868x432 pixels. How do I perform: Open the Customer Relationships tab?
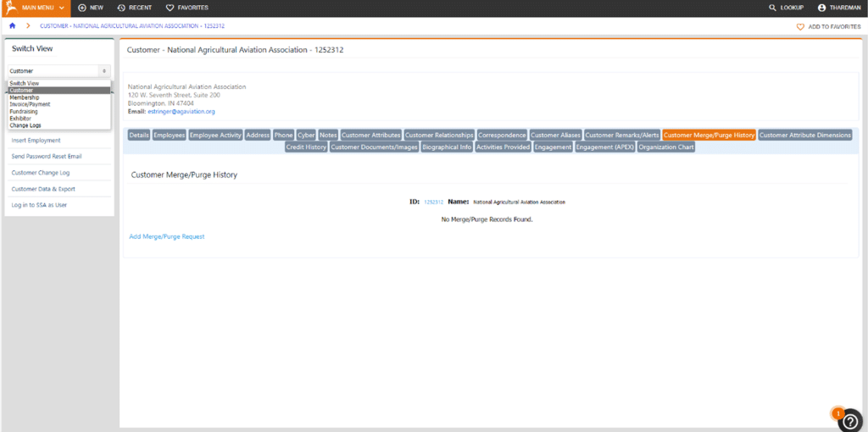pos(440,135)
